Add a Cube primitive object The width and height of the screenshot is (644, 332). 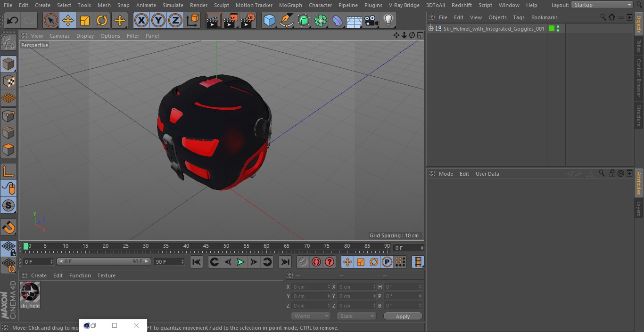point(269,21)
